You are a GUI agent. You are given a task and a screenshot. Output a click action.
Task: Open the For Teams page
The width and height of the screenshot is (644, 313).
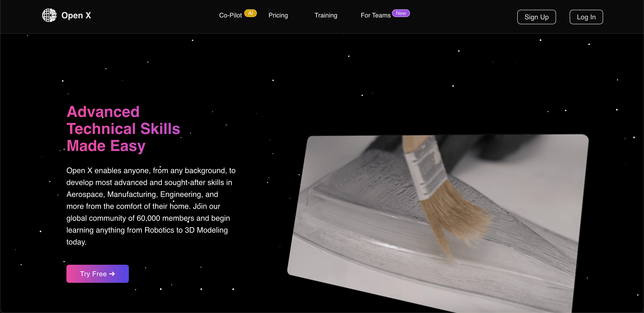[x=375, y=15]
